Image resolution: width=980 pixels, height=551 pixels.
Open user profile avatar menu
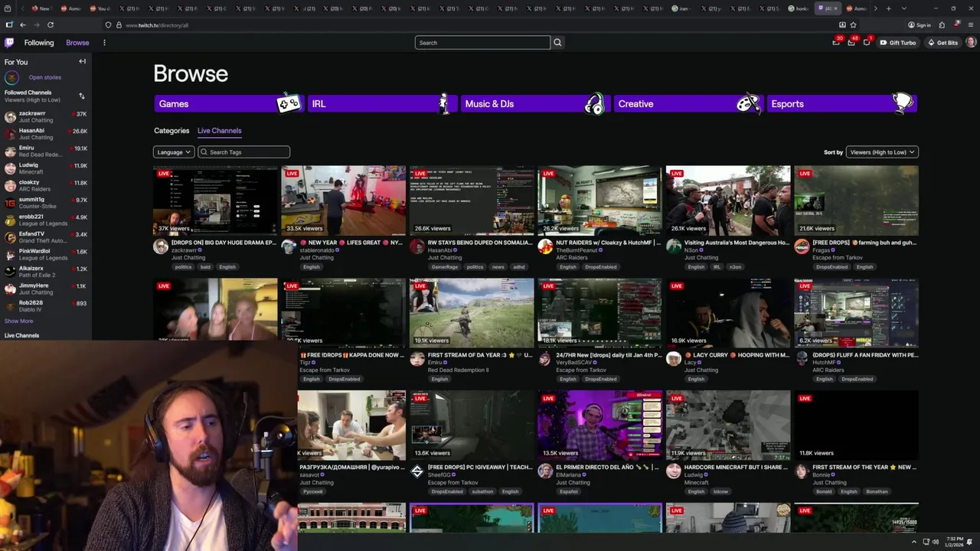click(971, 42)
